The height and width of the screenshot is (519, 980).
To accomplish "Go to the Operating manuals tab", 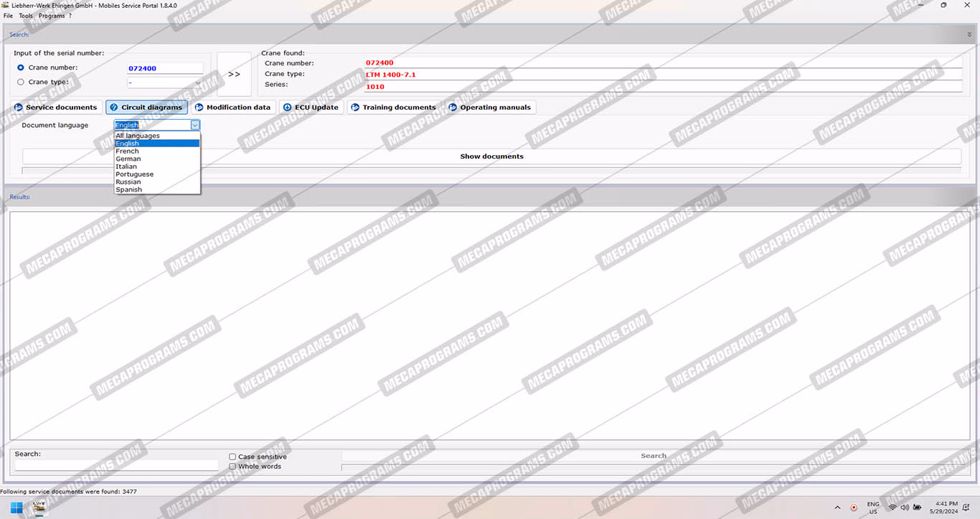I will [x=490, y=108].
